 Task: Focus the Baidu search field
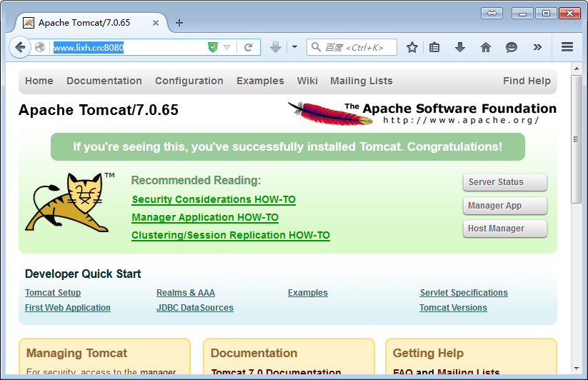tap(352, 47)
